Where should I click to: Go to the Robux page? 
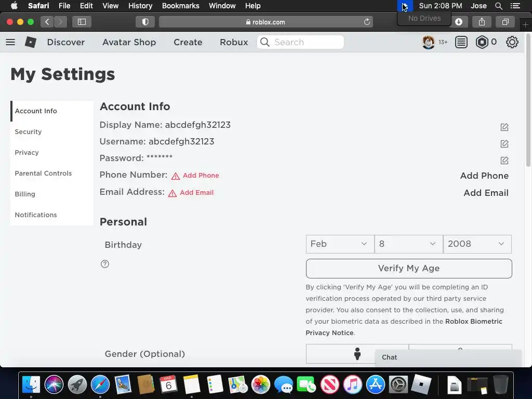[234, 42]
